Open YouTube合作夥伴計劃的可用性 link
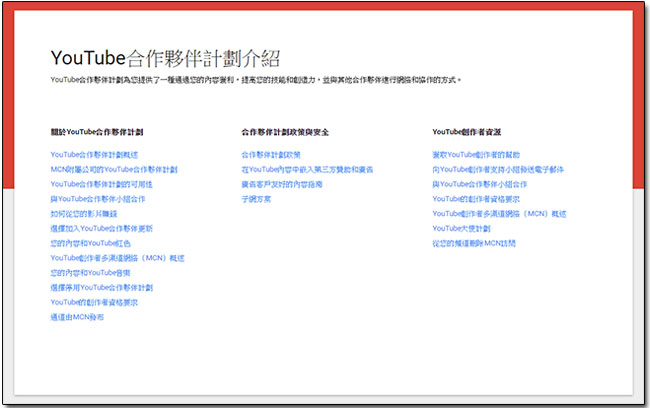 coord(102,184)
